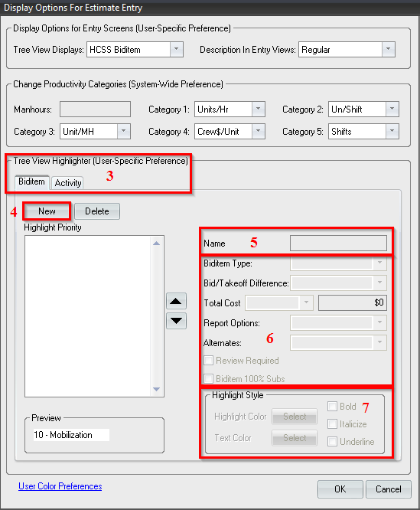Click the 10 - Mobilization preview text
Screen dimensions: 420x510
click(x=63, y=435)
